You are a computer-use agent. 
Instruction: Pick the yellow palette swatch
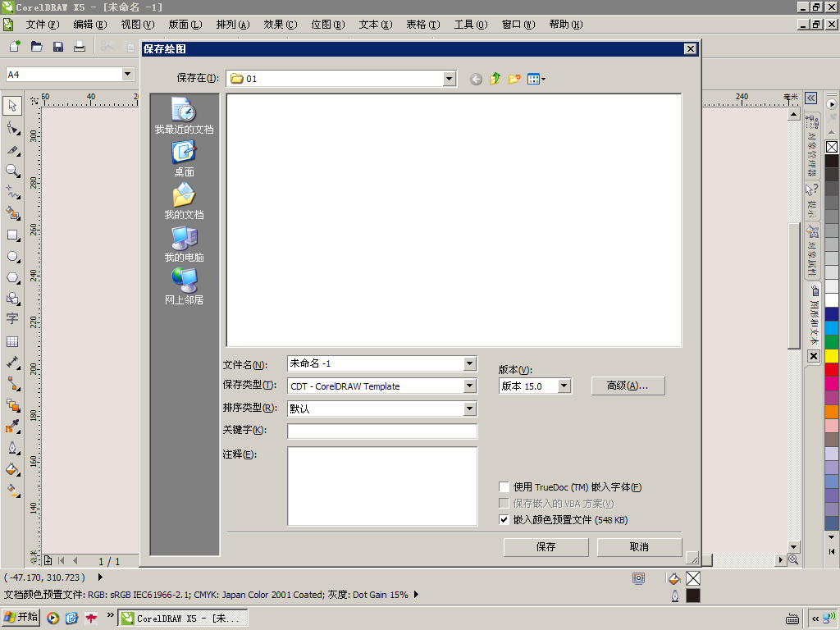832,356
